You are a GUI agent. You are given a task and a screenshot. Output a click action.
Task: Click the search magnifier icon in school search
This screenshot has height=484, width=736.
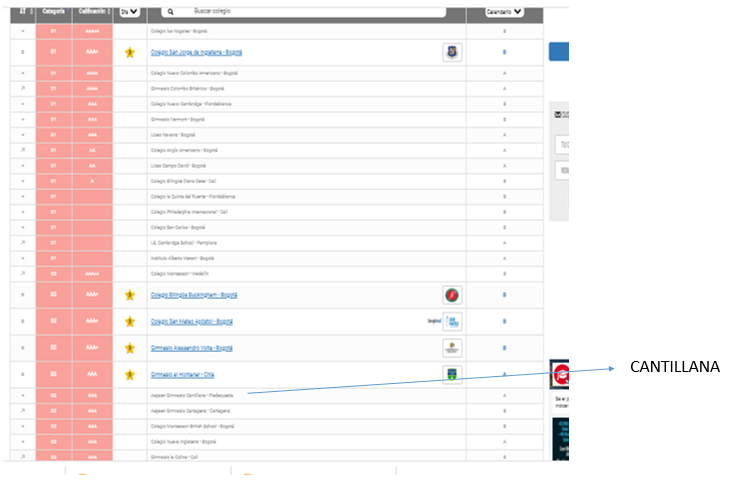(x=171, y=12)
